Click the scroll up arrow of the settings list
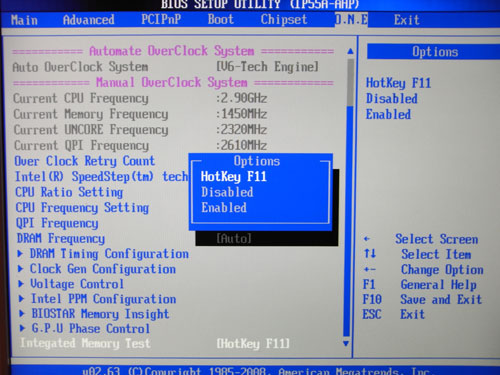The height and width of the screenshot is (375, 500). [350, 51]
